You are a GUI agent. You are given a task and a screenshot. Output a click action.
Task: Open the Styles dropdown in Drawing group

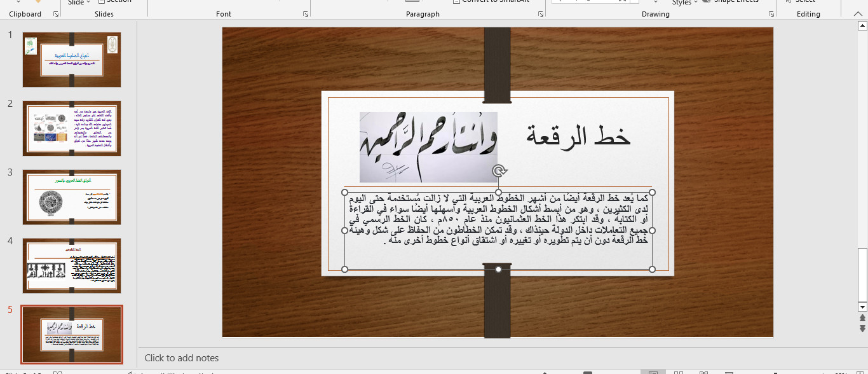[x=685, y=3]
